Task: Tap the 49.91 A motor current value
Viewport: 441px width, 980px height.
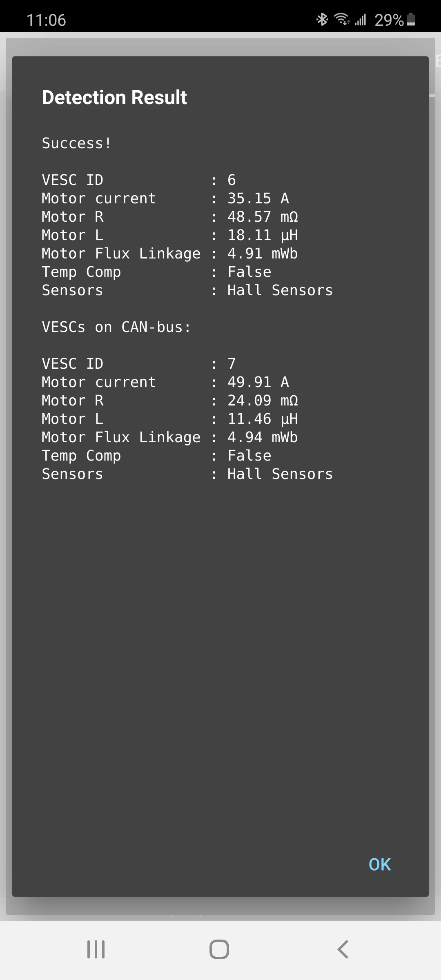Action: [258, 382]
